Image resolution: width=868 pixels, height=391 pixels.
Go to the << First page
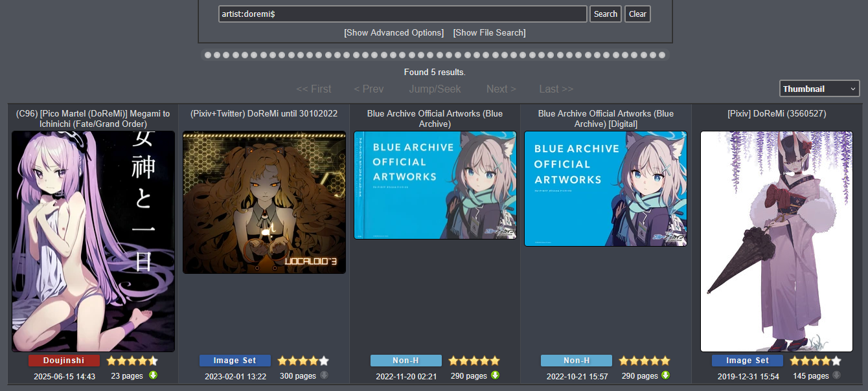pos(314,89)
